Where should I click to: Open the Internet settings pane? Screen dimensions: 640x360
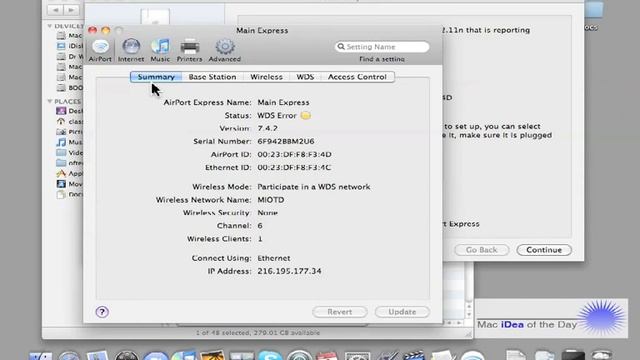(131, 50)
